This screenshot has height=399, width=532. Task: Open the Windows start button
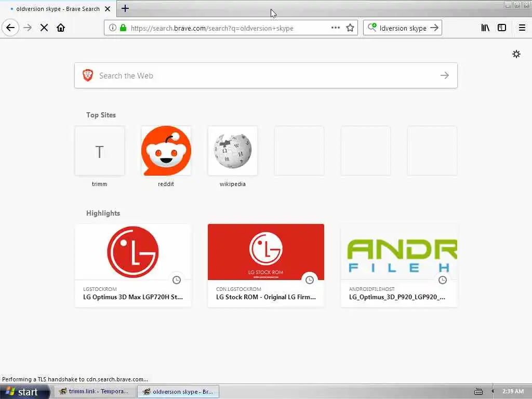[x=25, y=392]
